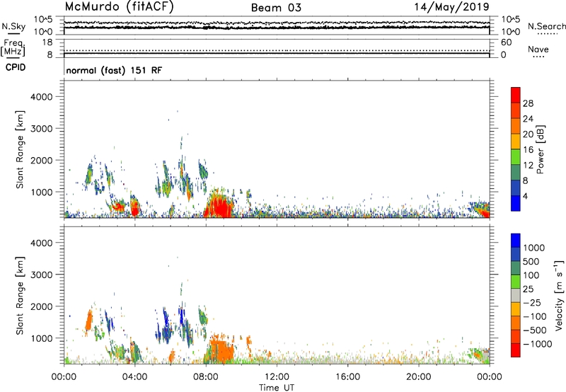Viewport: 566px width, 392px height.
Task: Click the '04:00' time axis label
Action: 134,377
